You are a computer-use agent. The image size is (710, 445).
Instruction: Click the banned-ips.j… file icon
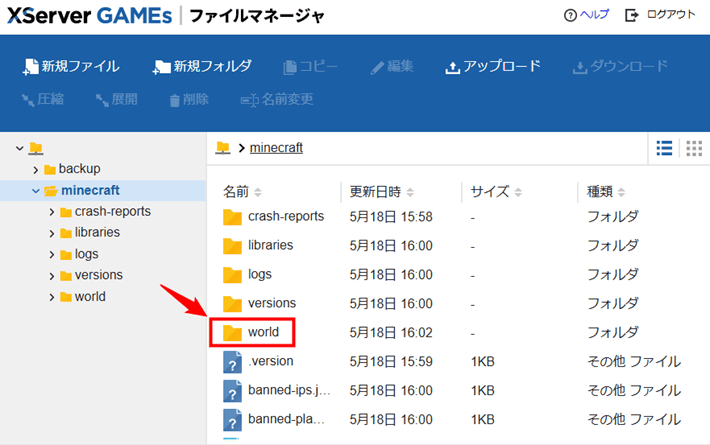pos(232,391)
